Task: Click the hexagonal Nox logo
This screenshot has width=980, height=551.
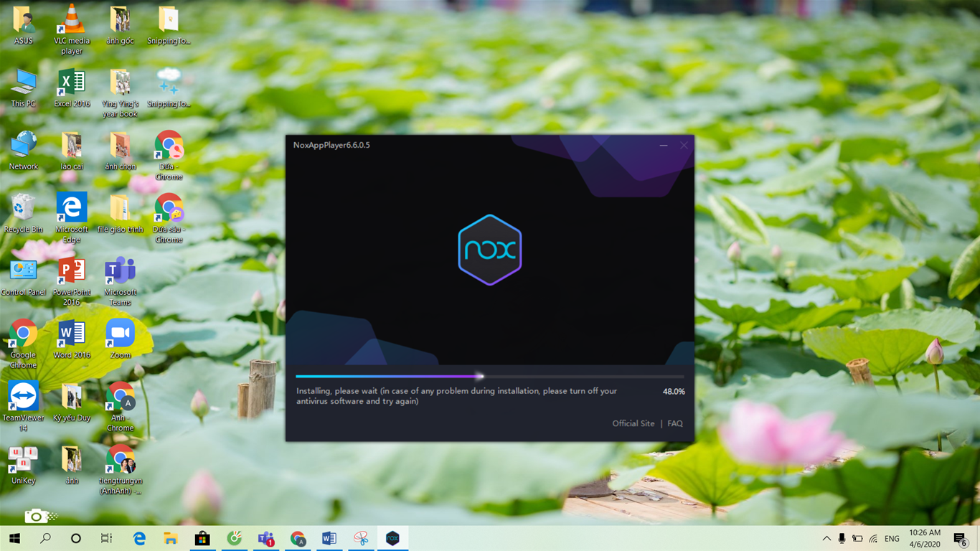Action: click(490, 250)
